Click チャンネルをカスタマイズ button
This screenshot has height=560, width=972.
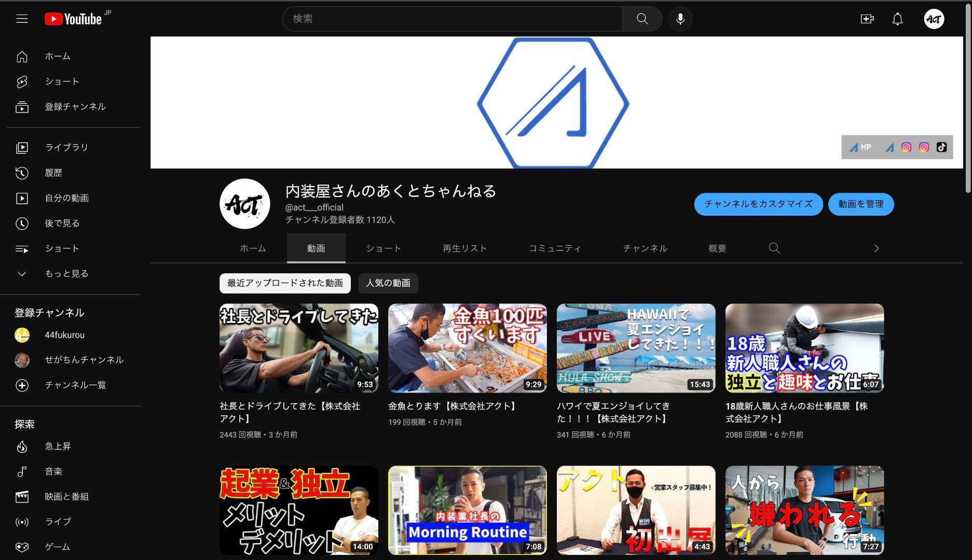point(758,204)
